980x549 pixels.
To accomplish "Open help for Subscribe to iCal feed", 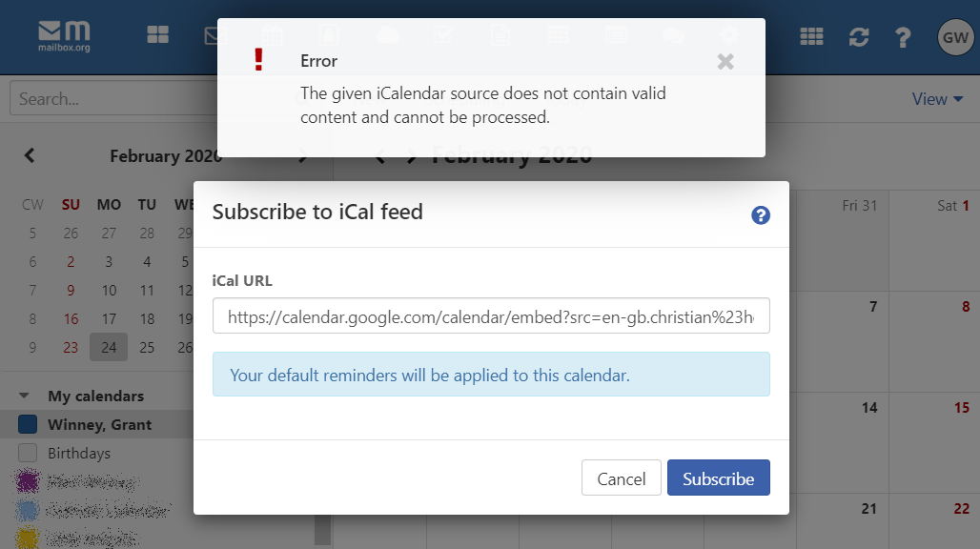I will tap(760, 215).
